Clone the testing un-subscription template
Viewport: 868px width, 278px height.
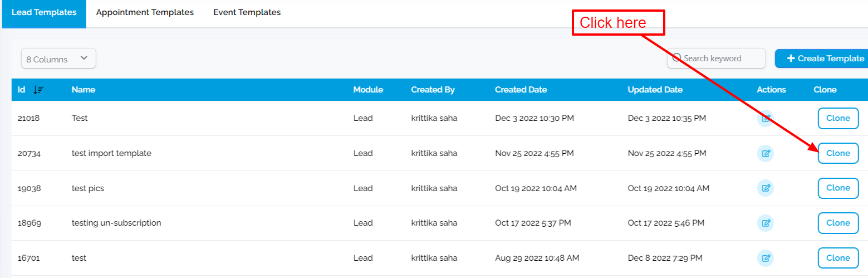(838, 223)
